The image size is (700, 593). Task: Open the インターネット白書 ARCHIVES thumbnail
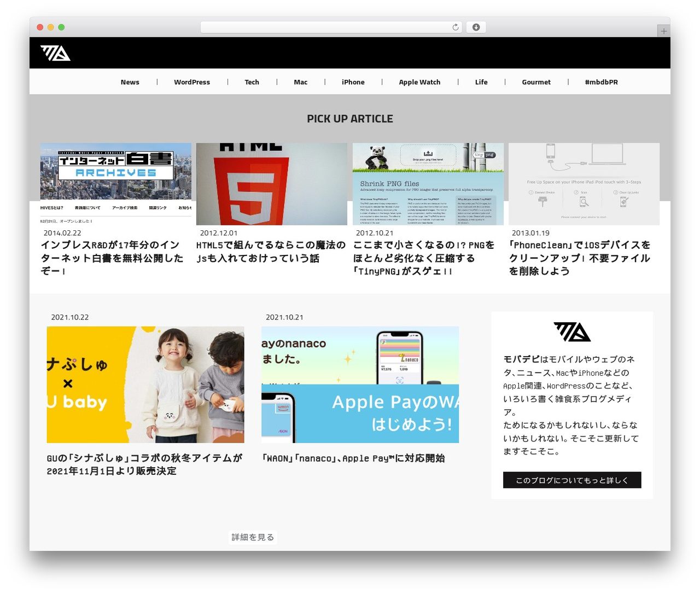pyautogui.click(x=116, y=184)
